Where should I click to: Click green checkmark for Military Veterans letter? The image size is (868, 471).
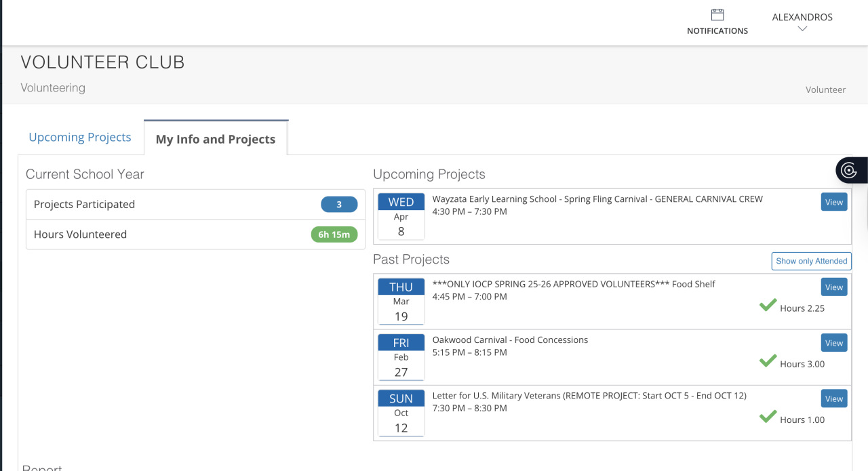click(x=768, y=417)
